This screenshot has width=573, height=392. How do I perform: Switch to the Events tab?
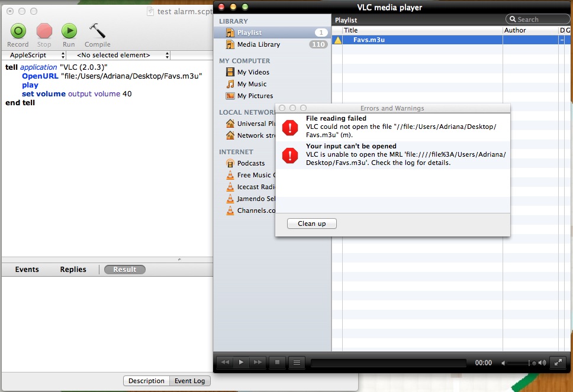27,270
